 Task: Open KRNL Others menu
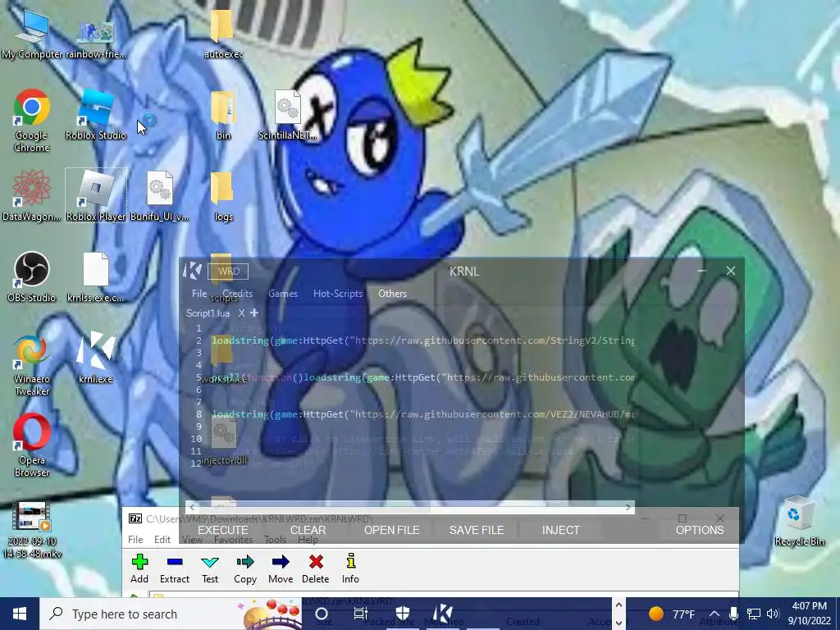[x=393, y=294]
